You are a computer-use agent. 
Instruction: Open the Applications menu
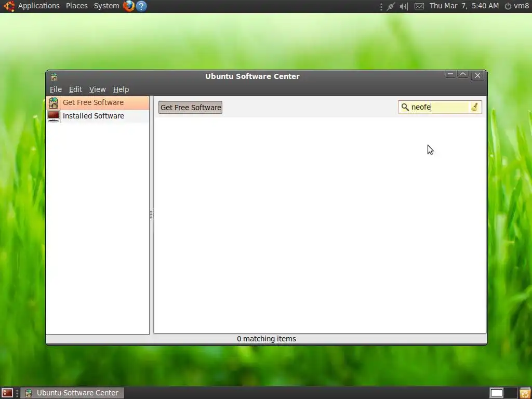pos(38,6)
